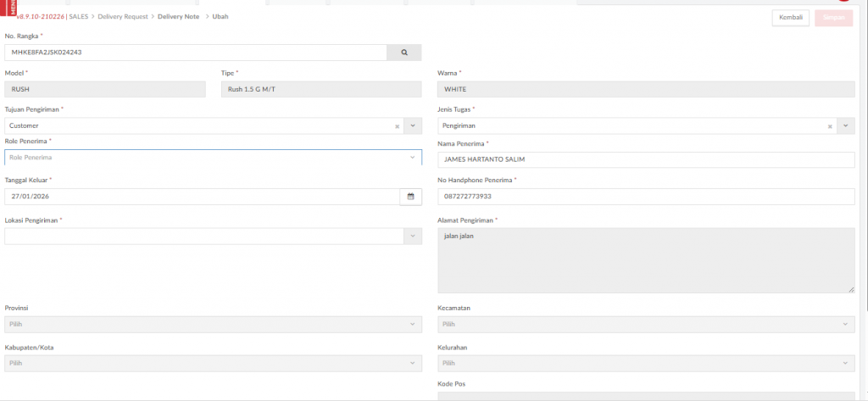Expand the Jenis Tugas dropdown arrow

tap(846, 126)
